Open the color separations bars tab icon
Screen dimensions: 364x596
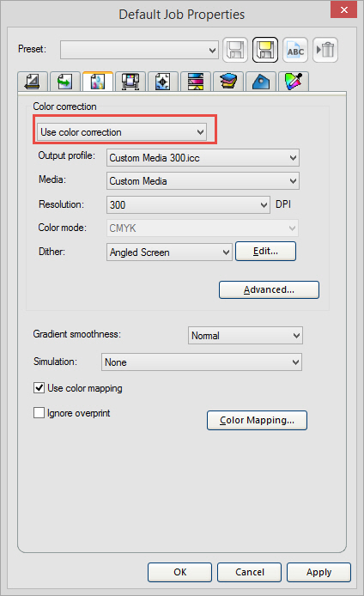[x=195, y=82]
